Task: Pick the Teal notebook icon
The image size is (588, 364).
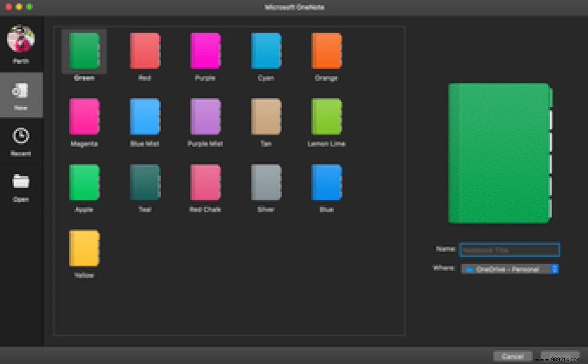Action: (x=145, y=183)
